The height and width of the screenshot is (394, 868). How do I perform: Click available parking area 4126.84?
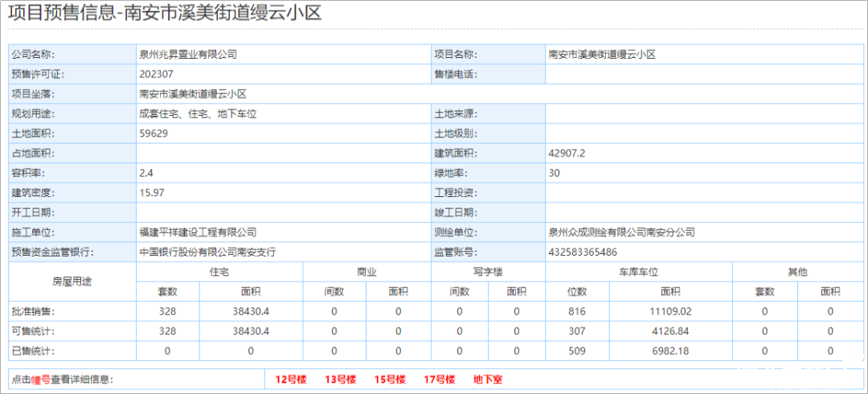coord(670,330)
